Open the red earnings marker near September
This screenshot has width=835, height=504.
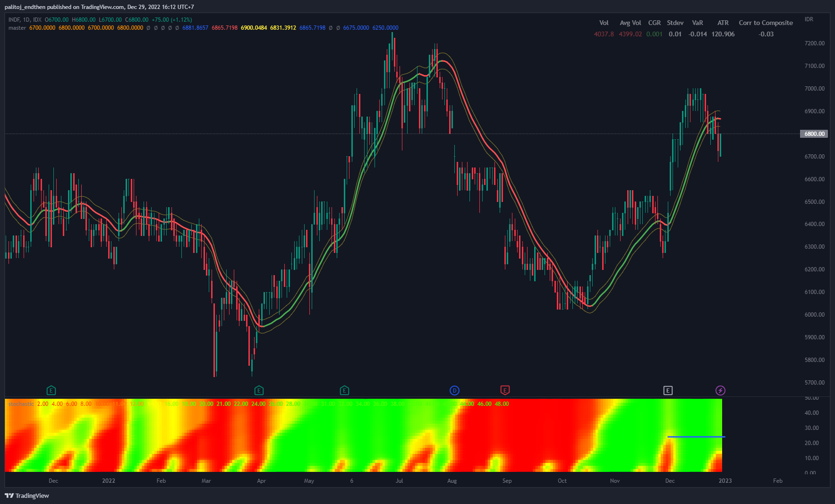505,390
